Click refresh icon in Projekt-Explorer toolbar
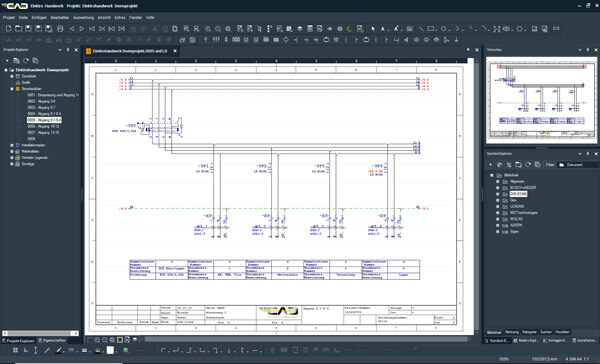 (26, 60)
